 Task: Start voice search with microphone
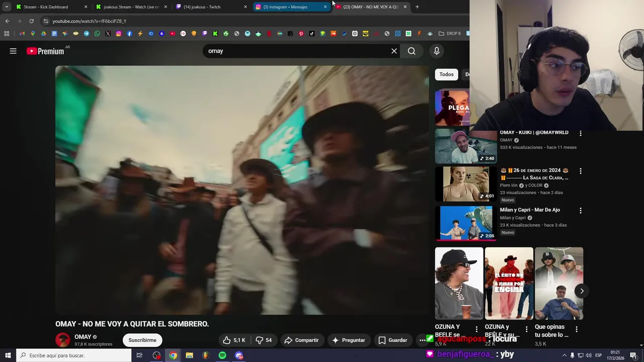click(437, 51)
